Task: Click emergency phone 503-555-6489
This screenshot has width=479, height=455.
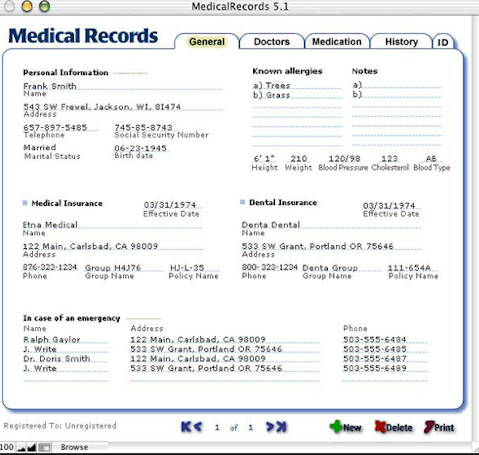Action: click(385, 368)
